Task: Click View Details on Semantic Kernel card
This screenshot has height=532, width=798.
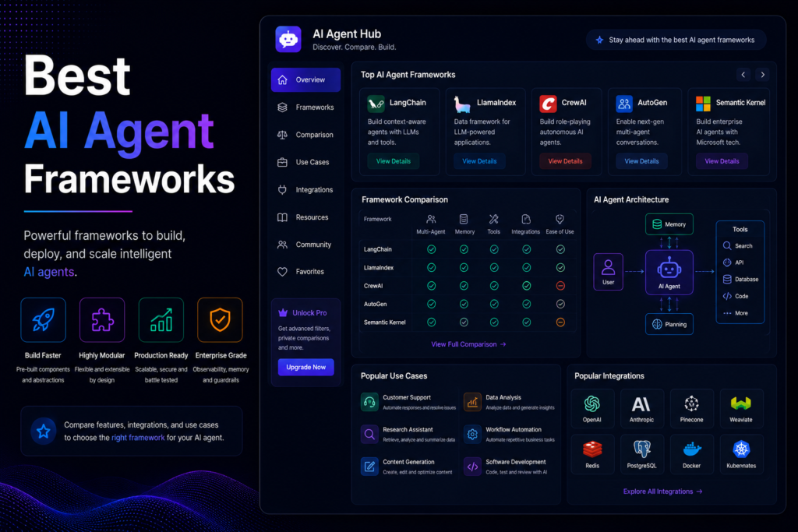Action: (x=722, y=161)
